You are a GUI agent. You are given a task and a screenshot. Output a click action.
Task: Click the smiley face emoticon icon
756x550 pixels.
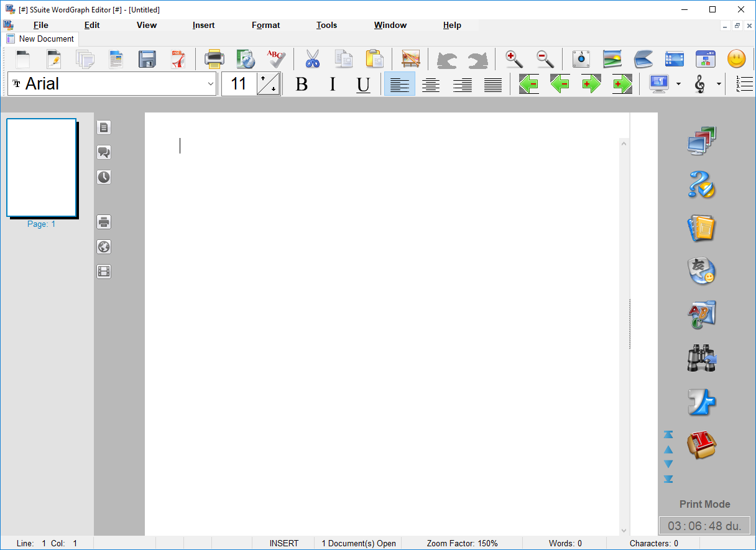pyautogui.click(x=736, y=59)
